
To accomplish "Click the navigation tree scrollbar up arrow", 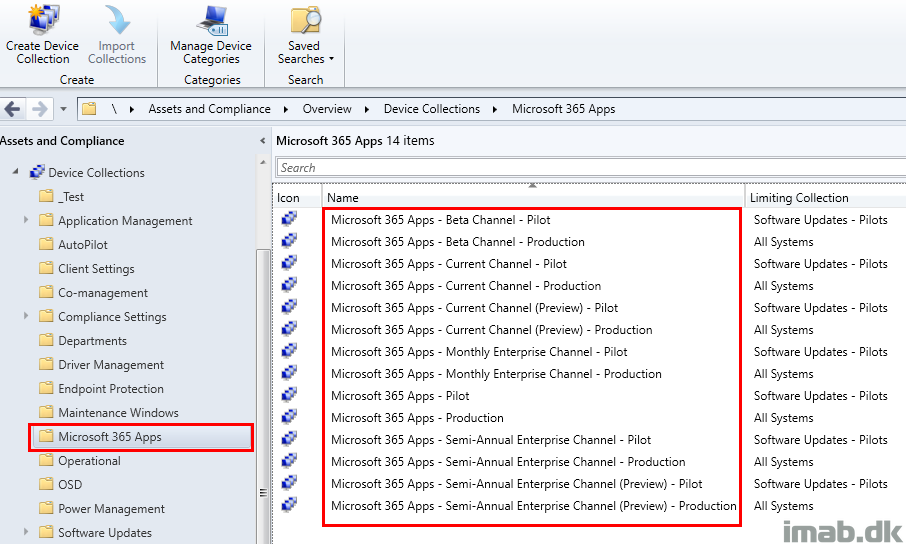I will click(263, 162).
